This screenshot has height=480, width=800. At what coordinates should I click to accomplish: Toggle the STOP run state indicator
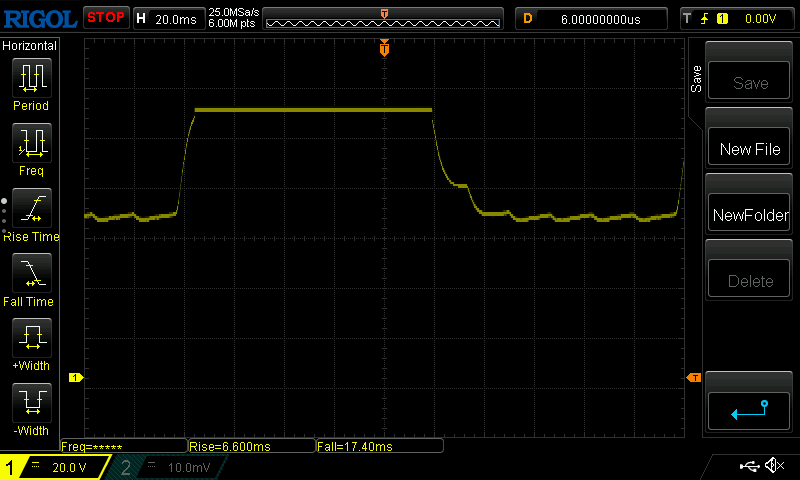106,18
